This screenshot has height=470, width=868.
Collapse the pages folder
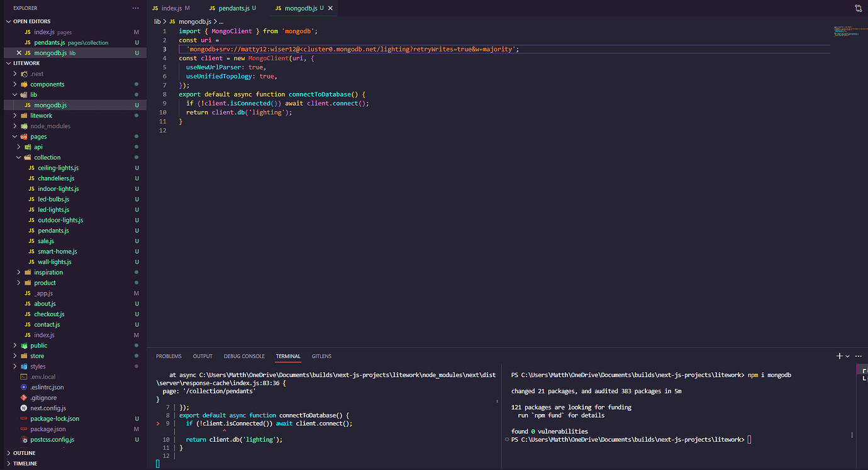tap(15, 136)
